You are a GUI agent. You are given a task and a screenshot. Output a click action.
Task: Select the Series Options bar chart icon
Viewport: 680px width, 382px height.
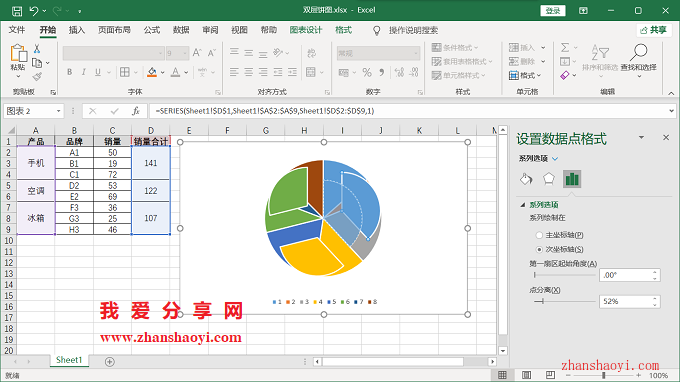pyautogui.click(x=572, y=179)
